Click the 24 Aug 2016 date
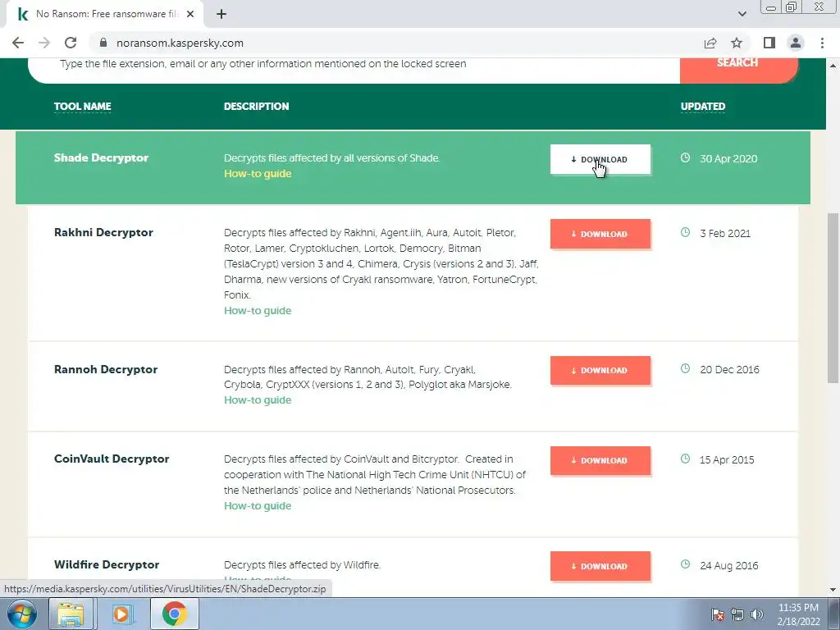This screenshot has height=630, width=840. click(x=729, y=565)
